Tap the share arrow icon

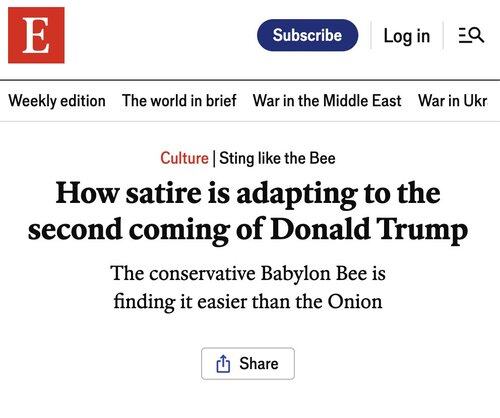[x=223, y=364]
